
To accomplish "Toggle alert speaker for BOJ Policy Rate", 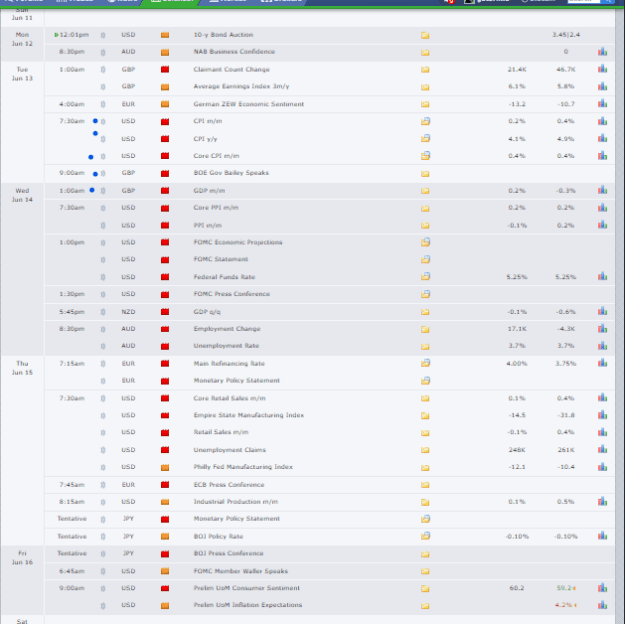I will click(103, 537).
